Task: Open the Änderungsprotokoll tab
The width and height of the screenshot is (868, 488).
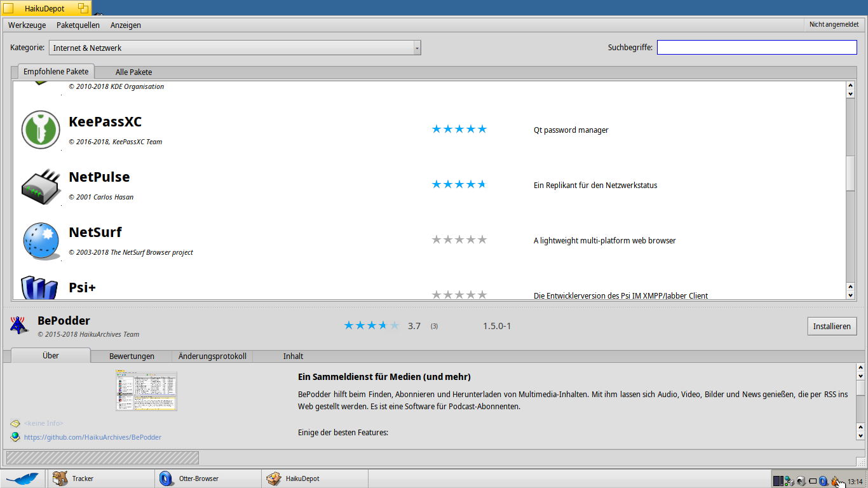Action: [x=212, y=356]
